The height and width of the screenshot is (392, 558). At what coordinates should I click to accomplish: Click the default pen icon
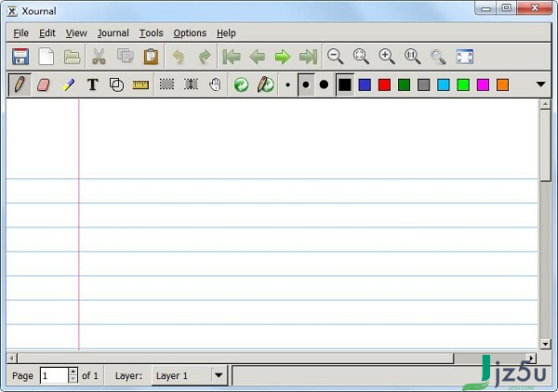tap(265, 85)
